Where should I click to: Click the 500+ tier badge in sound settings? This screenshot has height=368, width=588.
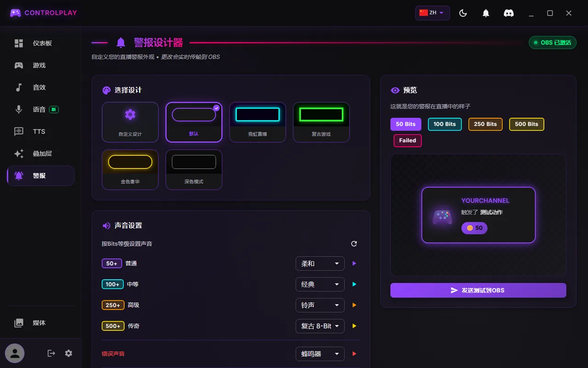(113, 326)
